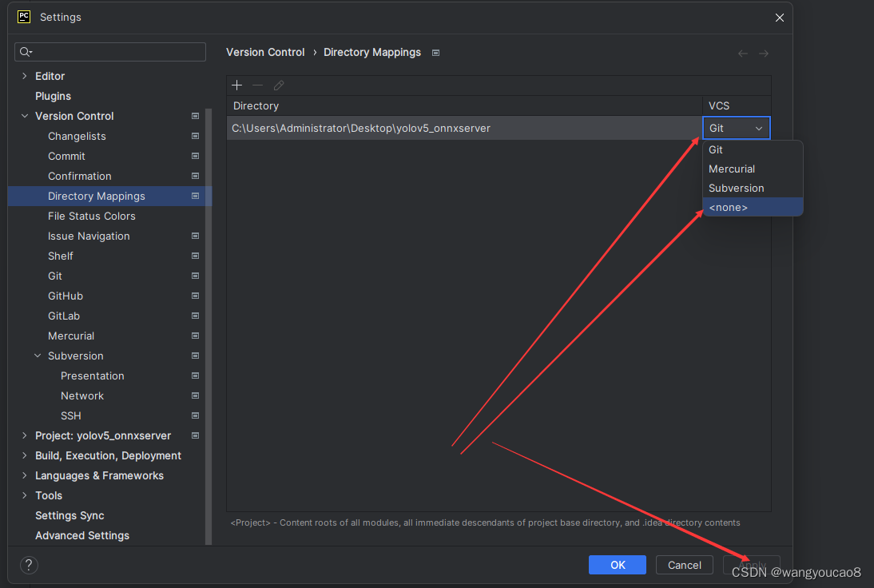Click the back navigation arrow
Screen dimensions: 874x588
coord(742,52)
